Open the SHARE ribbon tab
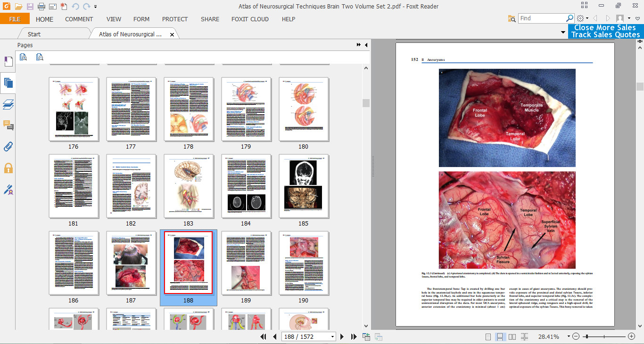The height and width of the screenshot is (344, 644). pyautogui.click(x=210, y=19)
